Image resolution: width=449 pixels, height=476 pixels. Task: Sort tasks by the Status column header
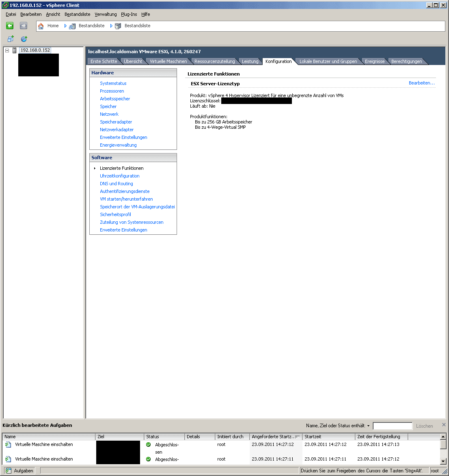(x=164, y=437)
